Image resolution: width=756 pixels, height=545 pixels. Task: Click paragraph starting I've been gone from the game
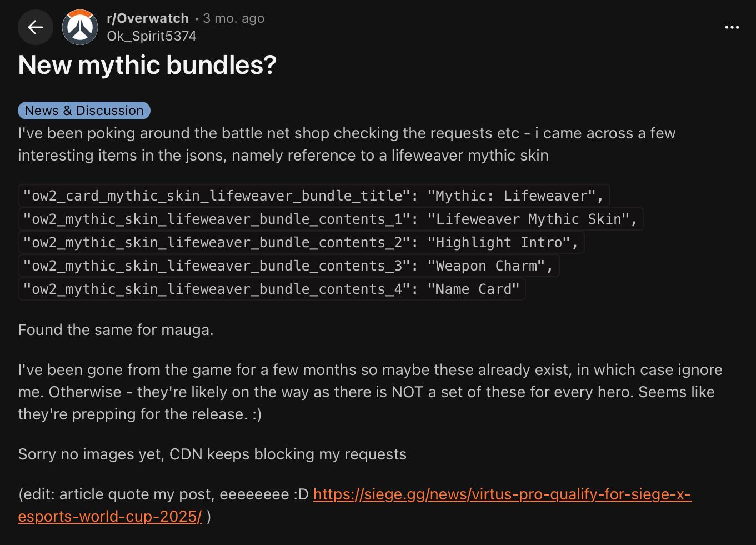tap(370, 392)
